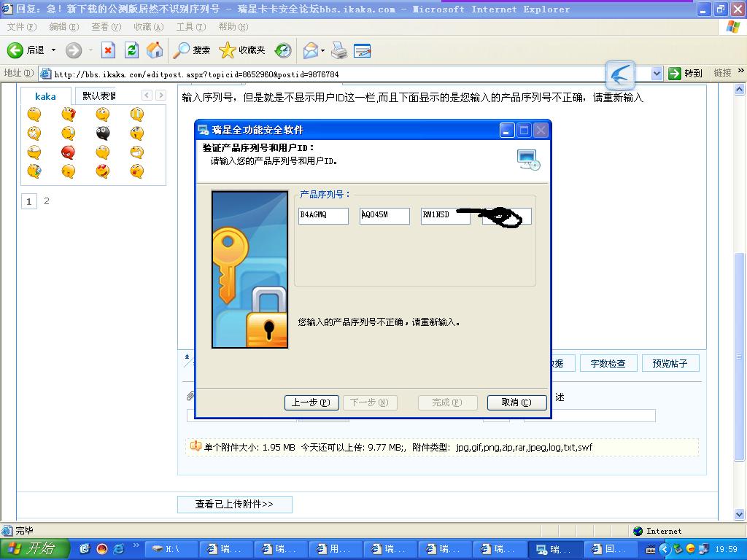Refresh the page with the green arrows icon
Image resolution: width=747 pixels, height=560 pixels.
[x=131, y=50]
